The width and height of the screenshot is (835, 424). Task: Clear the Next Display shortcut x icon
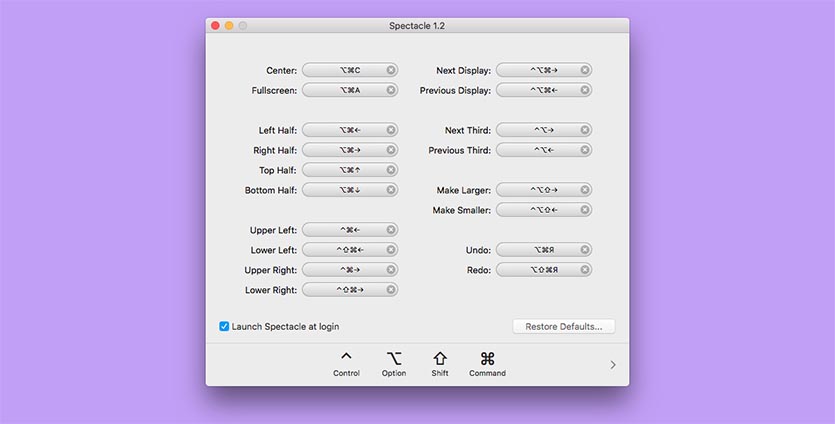click(x=585, y=70)
